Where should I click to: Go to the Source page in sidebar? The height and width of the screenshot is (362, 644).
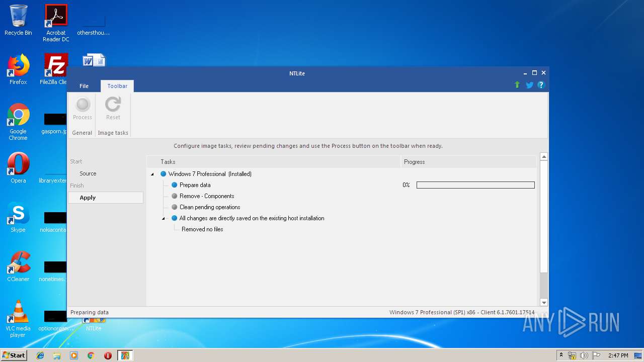[88, 173]
